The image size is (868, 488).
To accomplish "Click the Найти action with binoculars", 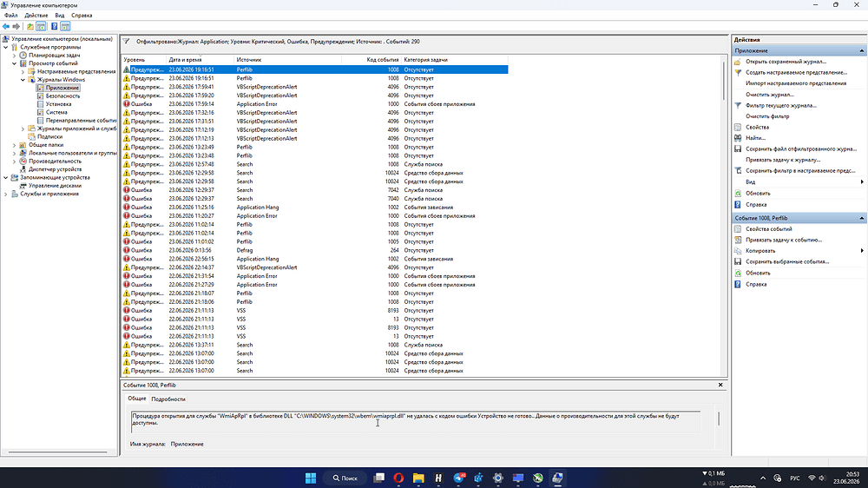I will point(755,138).
